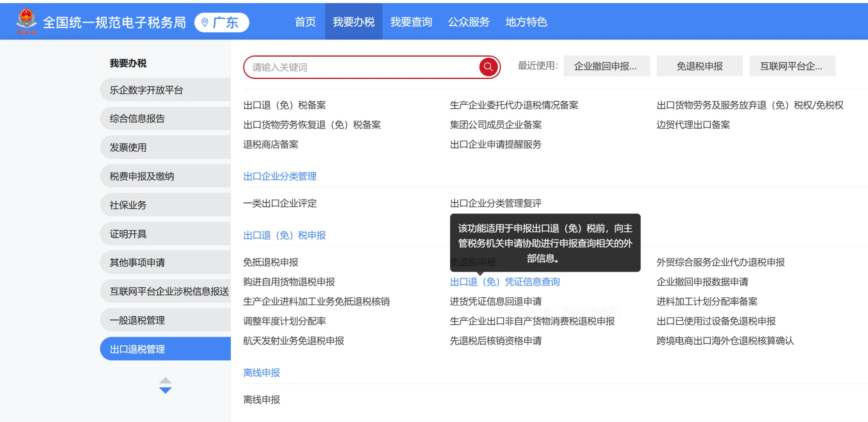Click the 免抵退税申报 link
The image size is (868, 422).
[x=270, y=262]
